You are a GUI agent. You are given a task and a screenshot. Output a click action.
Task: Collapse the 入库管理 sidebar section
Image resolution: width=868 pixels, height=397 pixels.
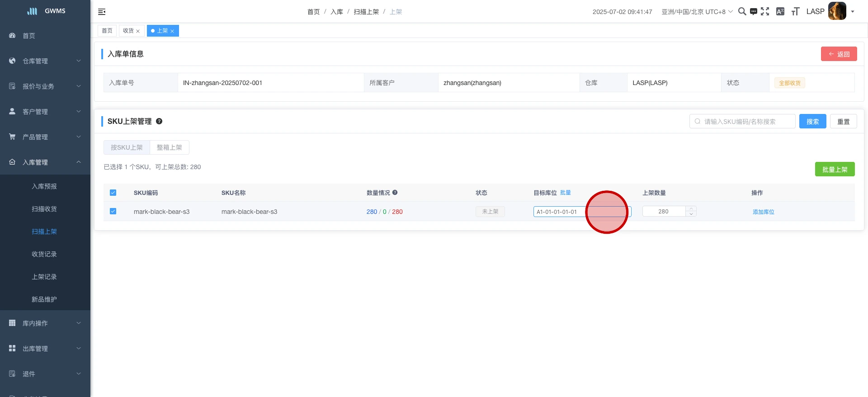45,162
